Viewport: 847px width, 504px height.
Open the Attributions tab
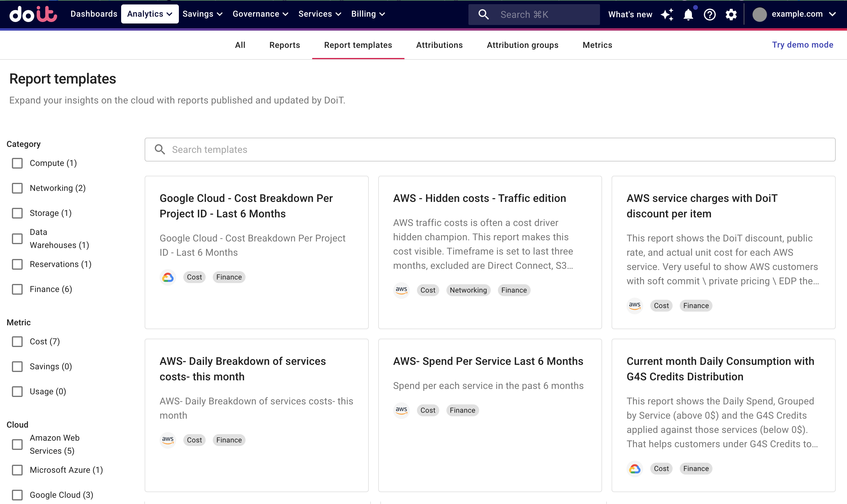[x=439, y=45]
